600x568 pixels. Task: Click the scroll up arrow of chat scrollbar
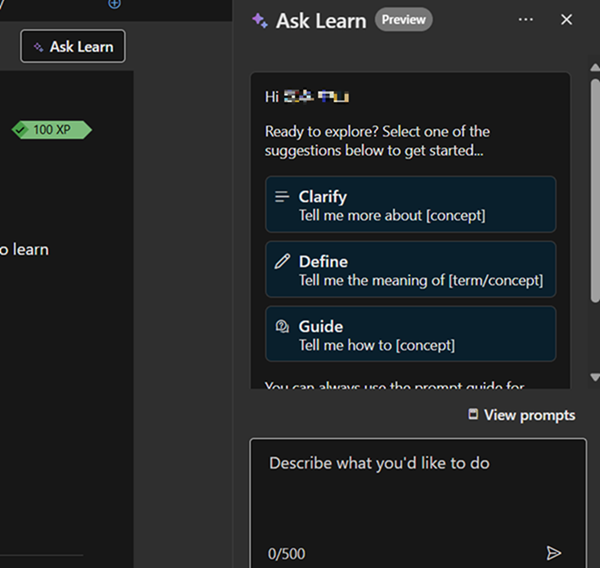coord(595,68)
